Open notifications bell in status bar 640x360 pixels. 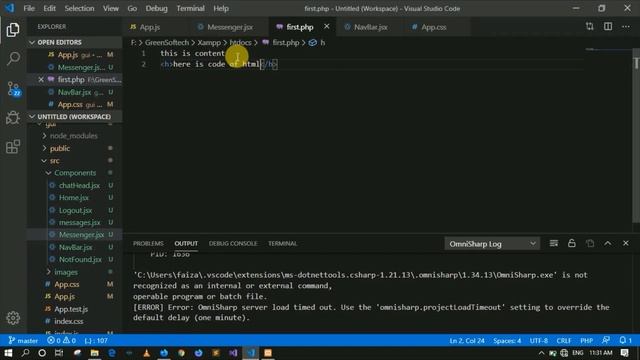point(625,340)
